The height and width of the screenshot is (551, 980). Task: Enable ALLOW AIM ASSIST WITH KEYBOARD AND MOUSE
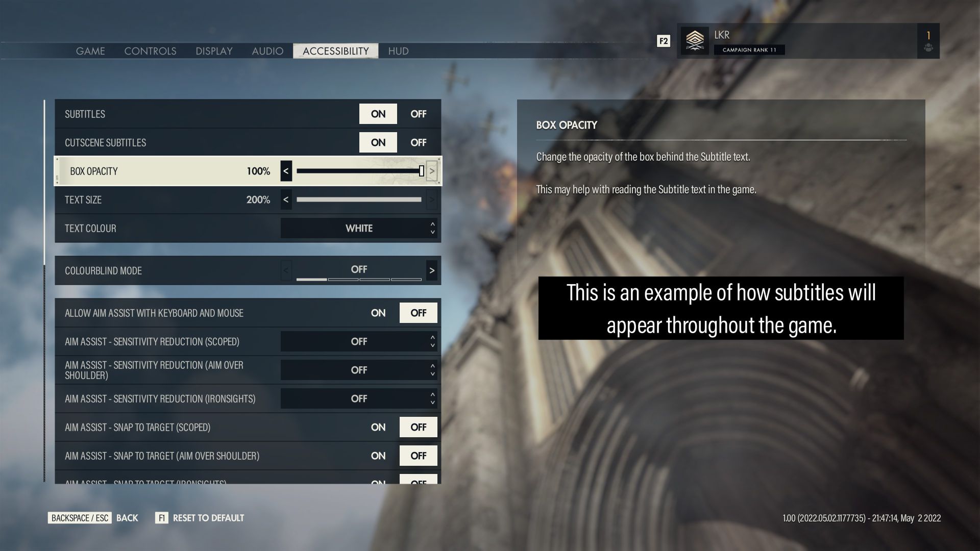click(x=378, y=312)
